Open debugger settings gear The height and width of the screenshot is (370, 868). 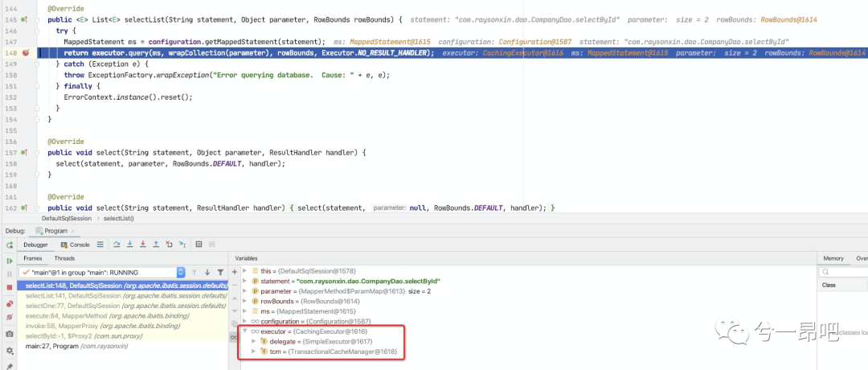[x=10, y=351]
